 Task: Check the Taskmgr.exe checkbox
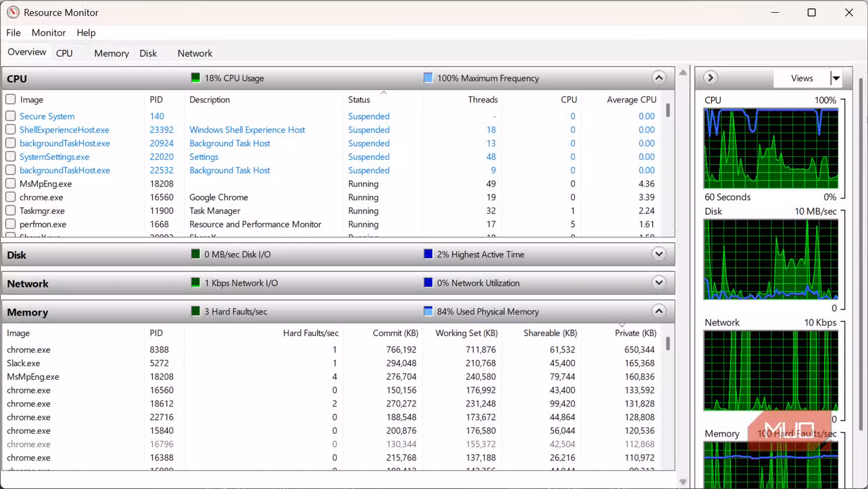10,210
